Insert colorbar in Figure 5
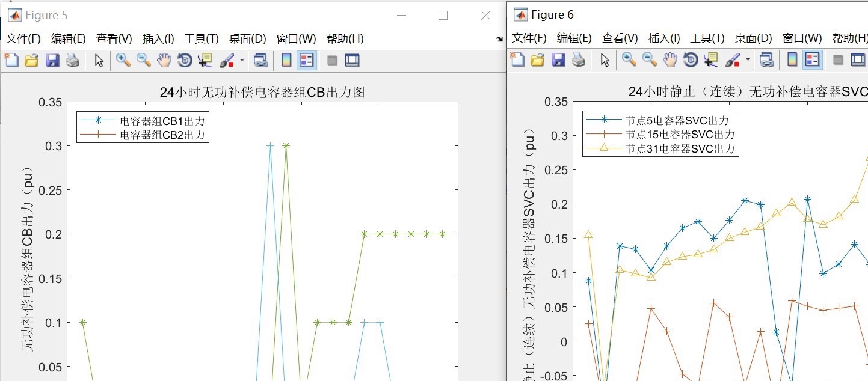Image resolution: width=868 pixels, height=381 pixels. click(x=286, y=60)
